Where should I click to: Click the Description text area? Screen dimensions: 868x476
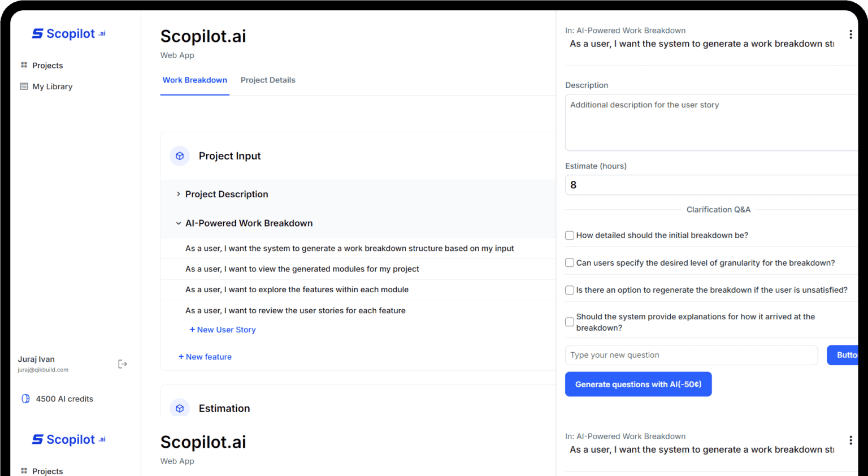711,122
